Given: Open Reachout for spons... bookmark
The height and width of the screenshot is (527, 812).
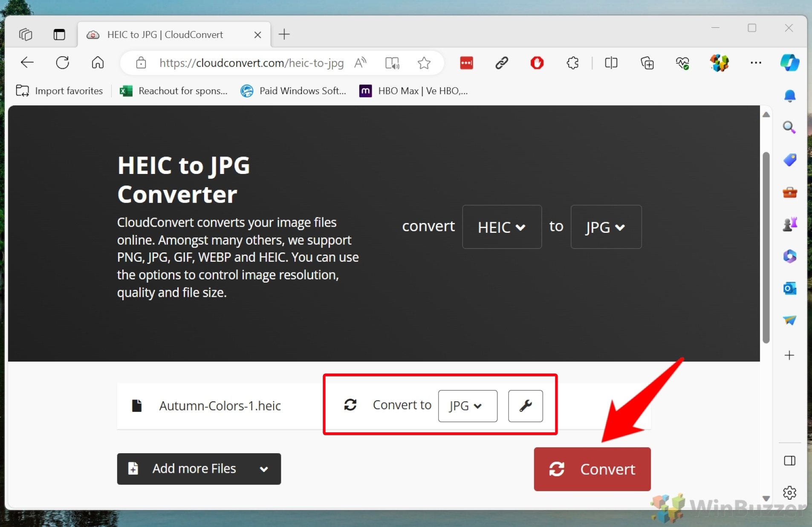Looking at the screenshot, I should (173, 91).
